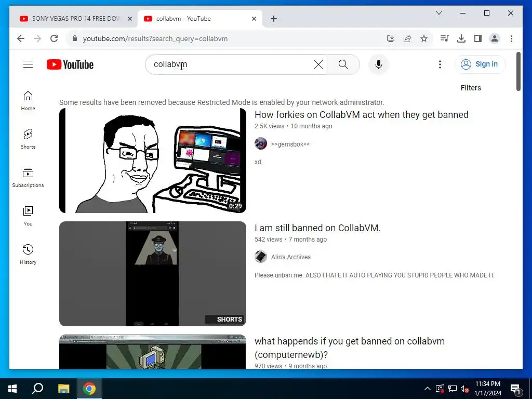Image resolution: width=532 pixels, height=399 pixels.
Task: Install app icon in address bar
Action: click(391, 38)
